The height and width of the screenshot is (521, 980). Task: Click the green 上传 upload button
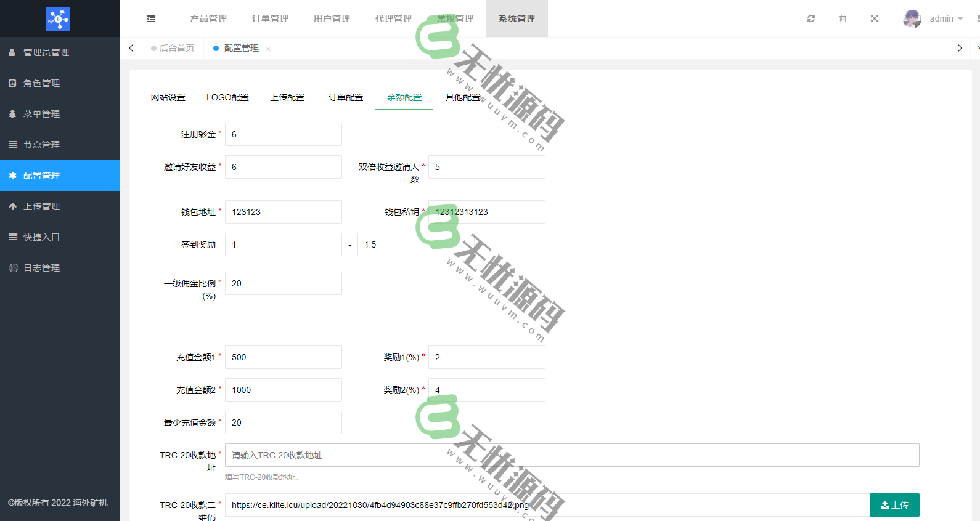click(x=894, y=505)
